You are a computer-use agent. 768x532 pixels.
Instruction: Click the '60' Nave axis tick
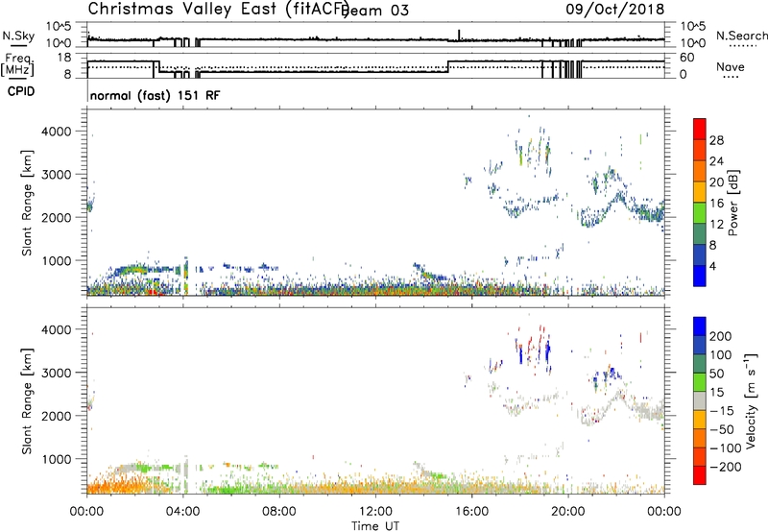pyautogui.click(x=687, y=58)
